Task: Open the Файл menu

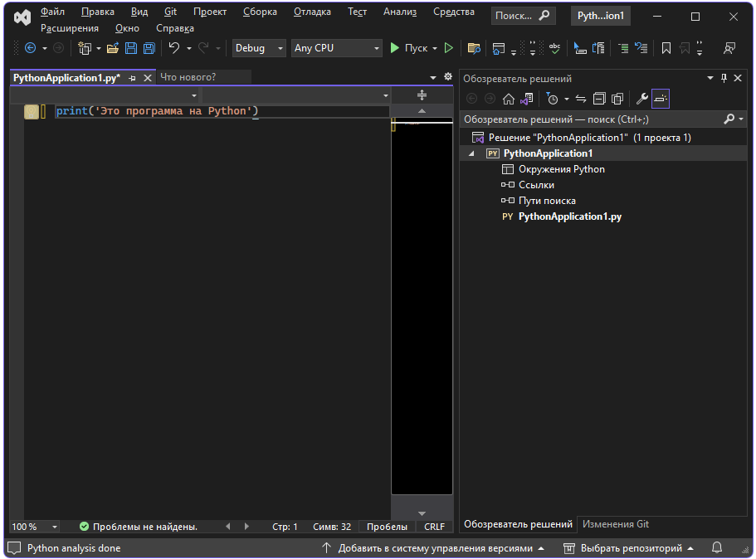Action: (x=52, y=12)
